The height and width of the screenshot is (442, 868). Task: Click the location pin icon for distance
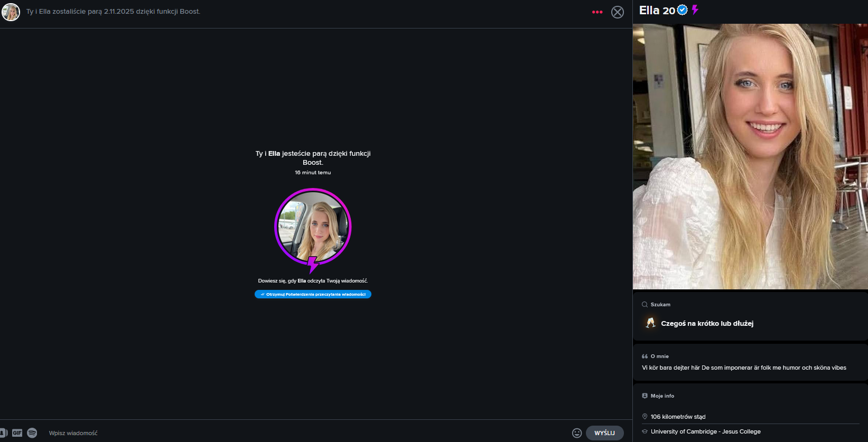click(645, 417)
